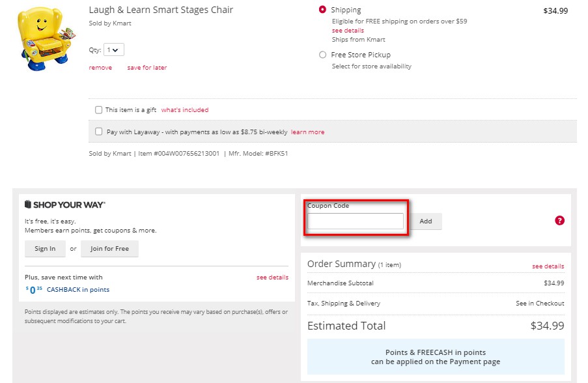Screen dimensions: 588x383
Task: Click the Laugh & Learn Smart Stages Chair title
Action: tap(161, 10)
